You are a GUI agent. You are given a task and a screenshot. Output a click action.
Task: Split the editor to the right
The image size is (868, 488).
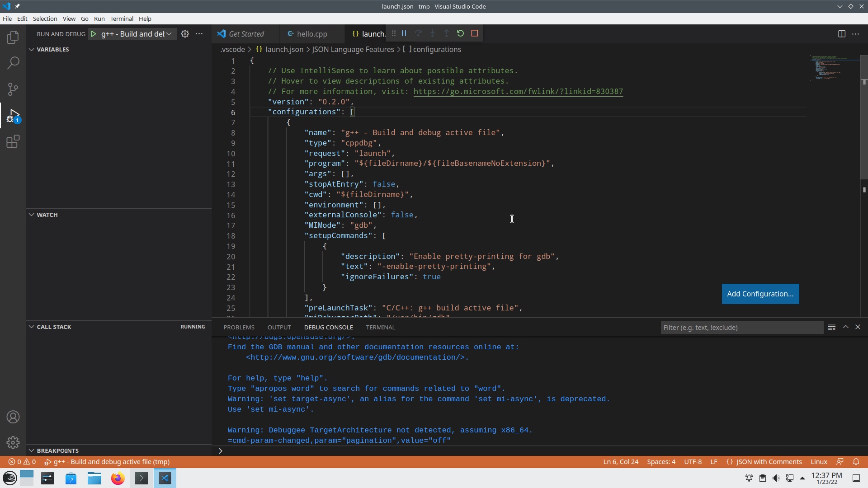coord(842,34)
